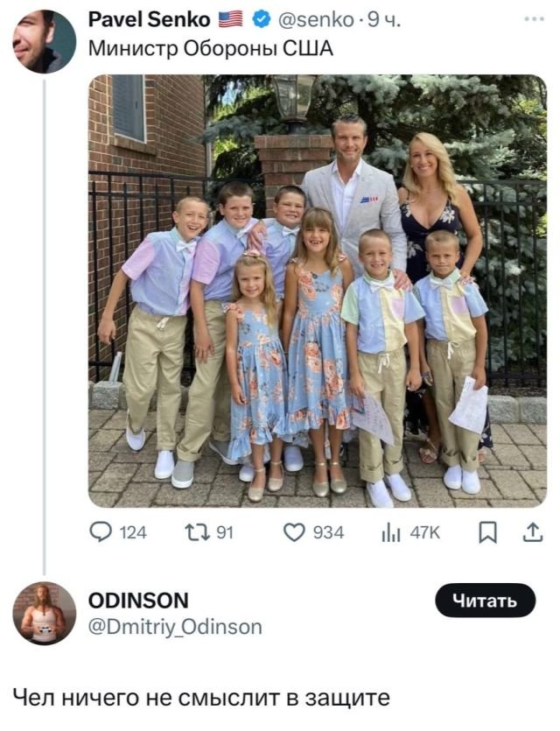Click the US flag emoji beside Pavel Senko
Viewport: 560px width, 731px height.
[x=232, y=19]
